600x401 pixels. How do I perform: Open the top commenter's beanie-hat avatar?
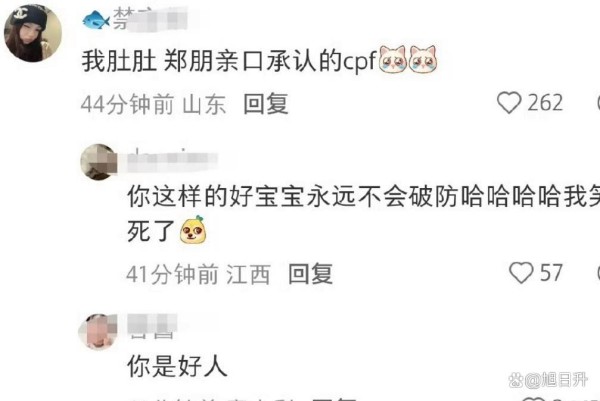tap(33, 33)
